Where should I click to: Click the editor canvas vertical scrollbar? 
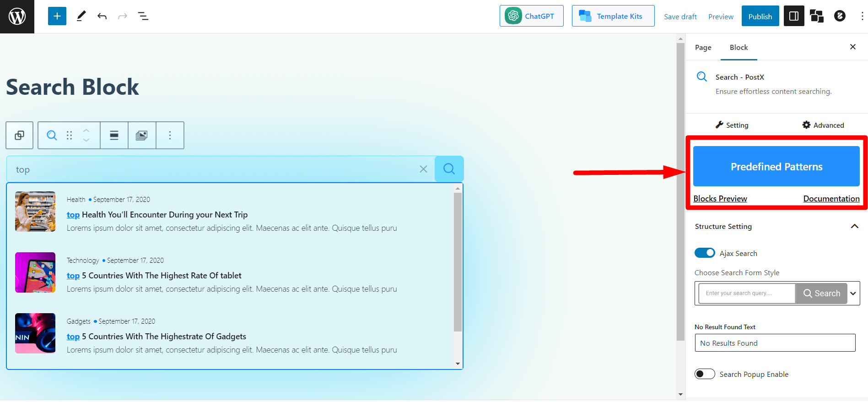(680, 192)
